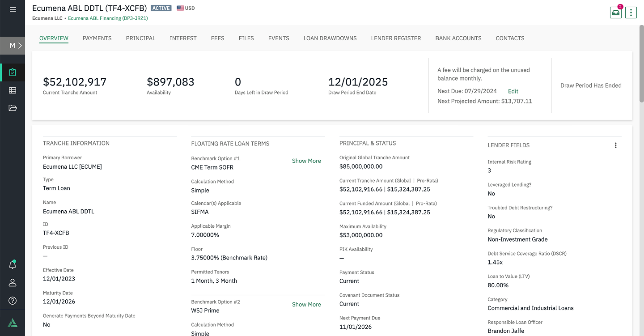Viewport: 644px width, 336px height.
Task: Switch to the Overview tab
Action: (x=54, y=38)
